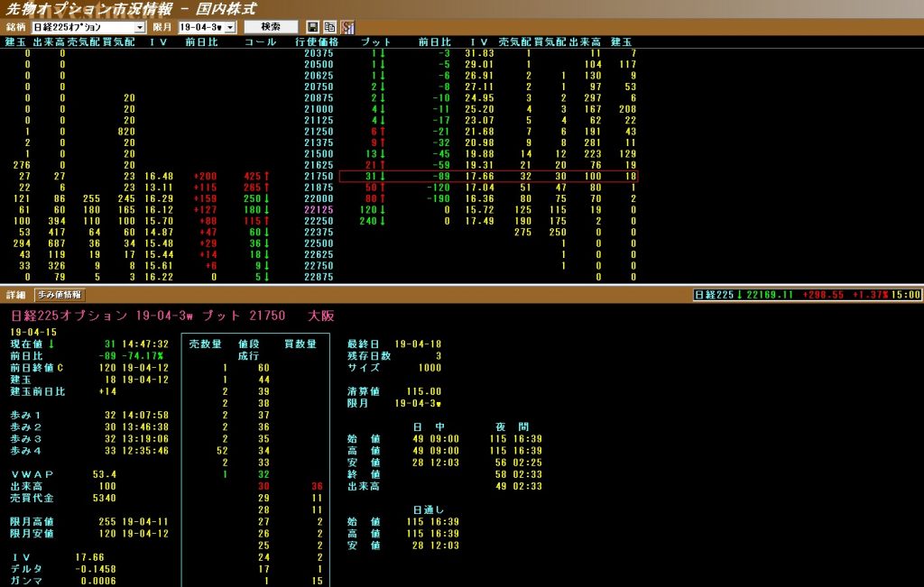Click the 歩み1 entry 32 14:07:58
The image size is (924, 587).
pos(137,415)
